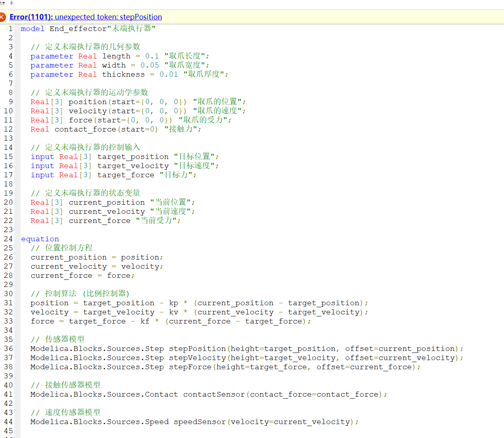
Task: Click line number 24 beside equation
Action: tap(8, 239)
